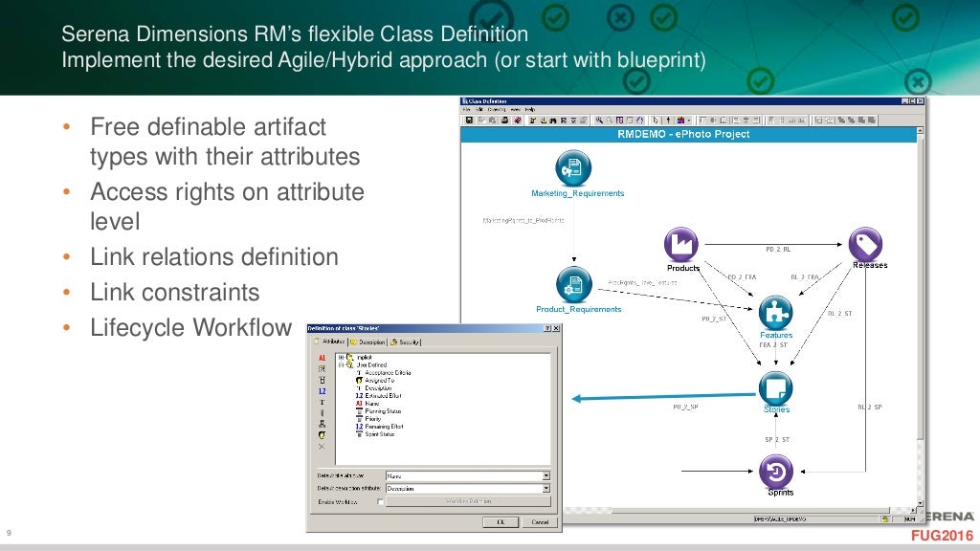Select the Sprints class icon in diagram
Viewport: 980px width, 551px height.
[x=776, y=471]
